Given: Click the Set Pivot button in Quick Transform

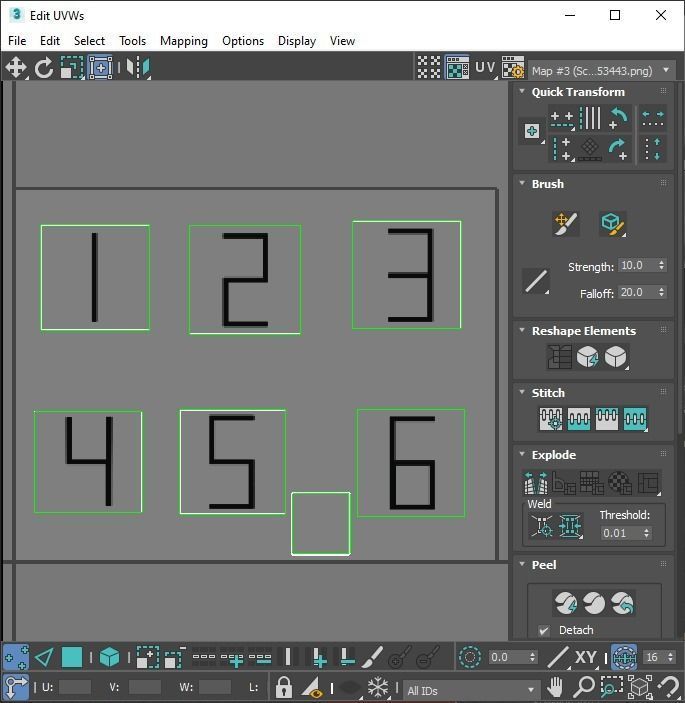Looking at the screenshot, I should tap(532, 132).
